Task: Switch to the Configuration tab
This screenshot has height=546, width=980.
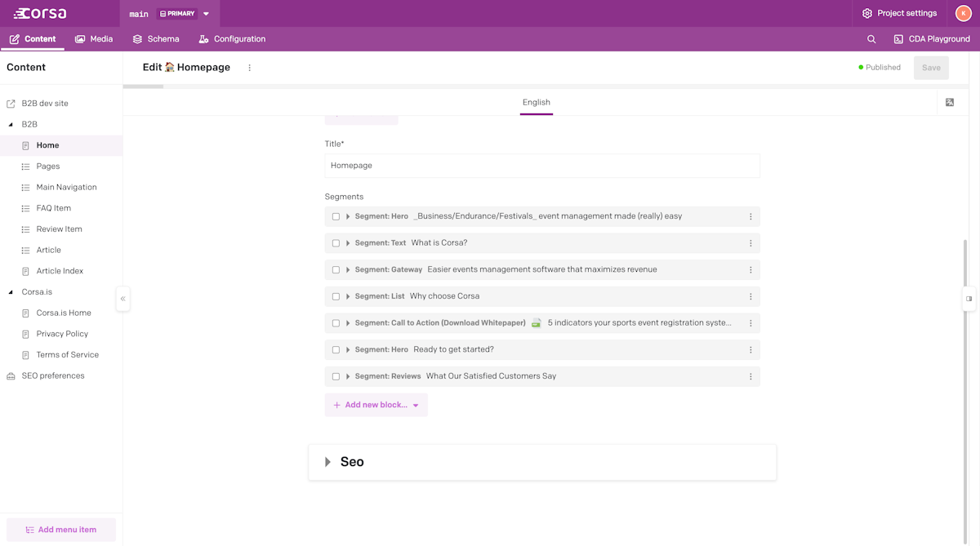Action: [x=233, y=39]
